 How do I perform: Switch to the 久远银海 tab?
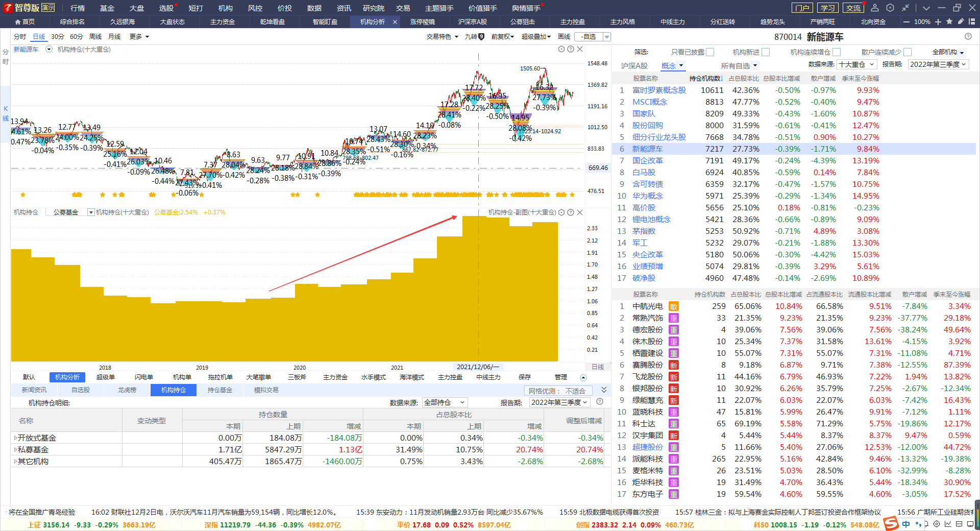coord(122,22)
